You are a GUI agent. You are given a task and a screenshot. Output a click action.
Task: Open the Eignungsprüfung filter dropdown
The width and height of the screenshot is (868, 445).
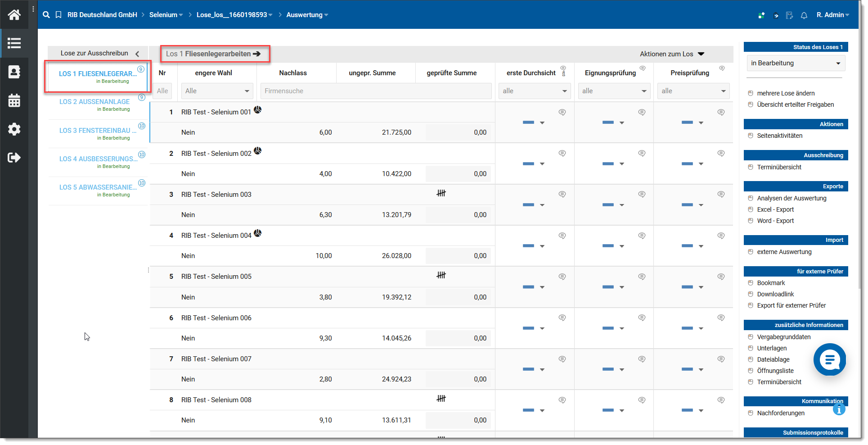(614, 91)
